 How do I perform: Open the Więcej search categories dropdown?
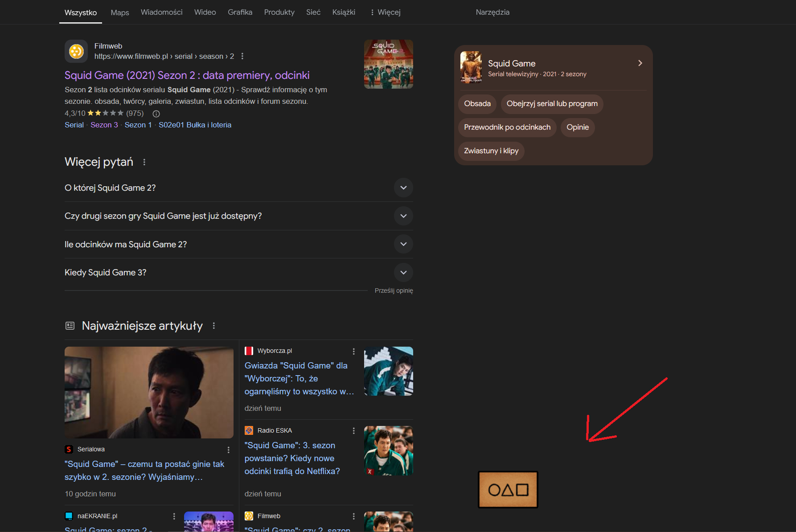coord(385,12)
